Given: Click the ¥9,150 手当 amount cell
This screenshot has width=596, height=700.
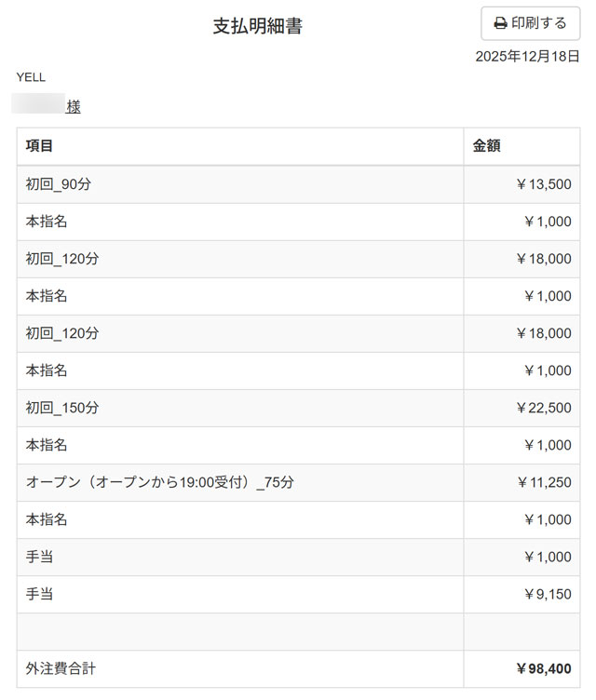Looking at the screenshot, I should click(x=547, y=594).
